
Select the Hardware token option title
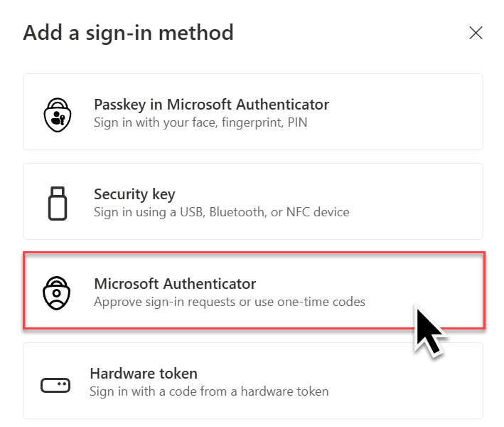pyautogui.click(x=144, y=374)
